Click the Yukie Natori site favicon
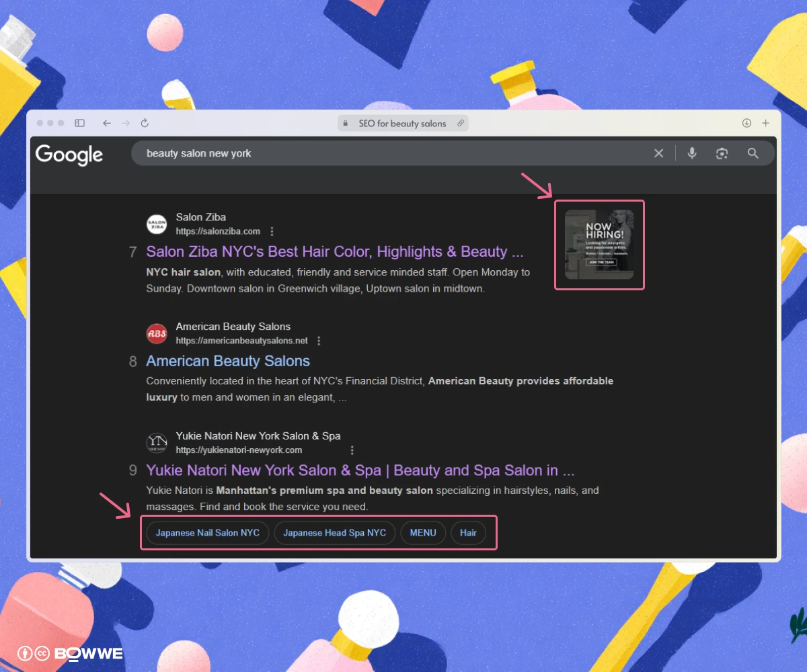 pyautogui.click(x=157, y=443)
